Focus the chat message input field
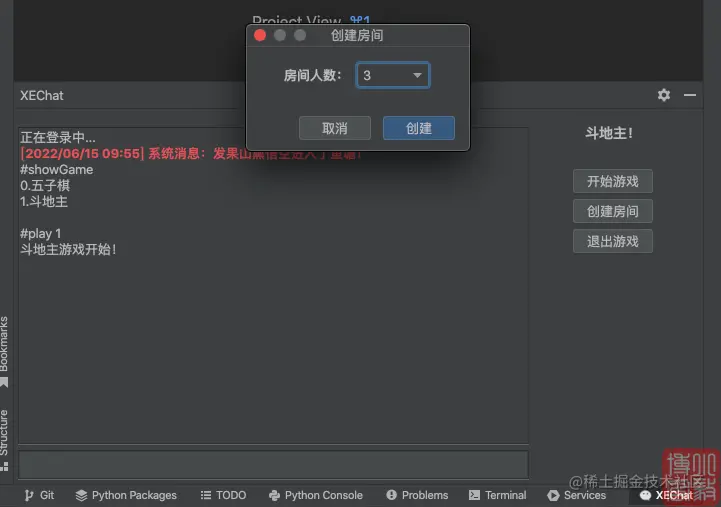 click(273, 464)
